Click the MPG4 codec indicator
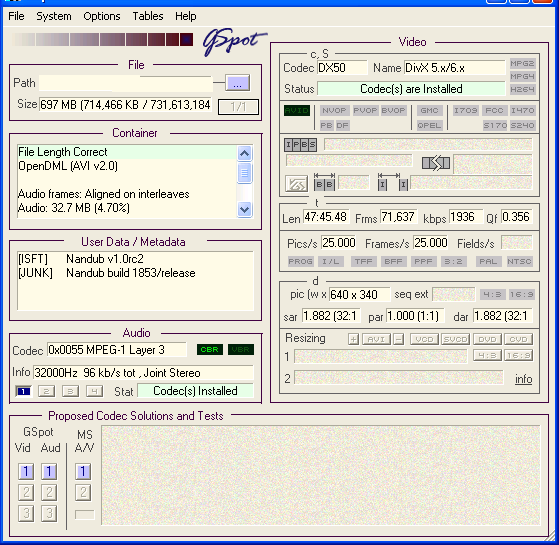559x545 pixels. coord(522,76)
